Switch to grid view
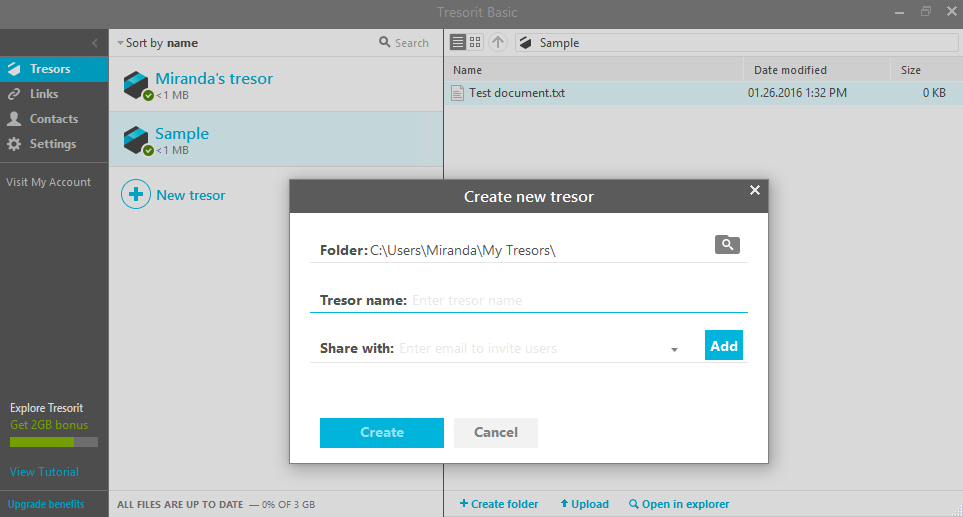963x517 pixels. 475,42
